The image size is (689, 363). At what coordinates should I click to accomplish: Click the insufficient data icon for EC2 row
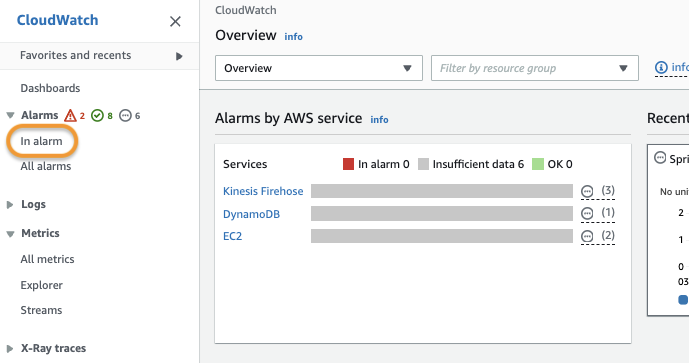[587, 236]
